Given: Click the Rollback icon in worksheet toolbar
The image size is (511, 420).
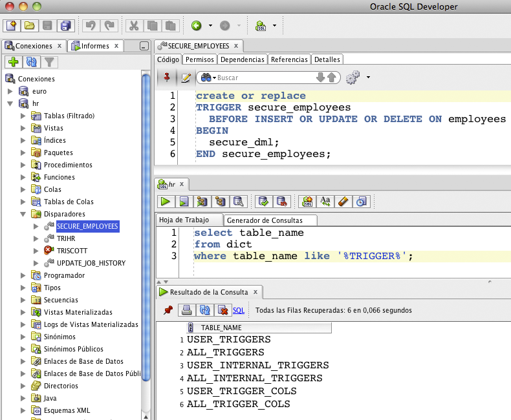Looking at the screenshot, I should tap(281, 201).
